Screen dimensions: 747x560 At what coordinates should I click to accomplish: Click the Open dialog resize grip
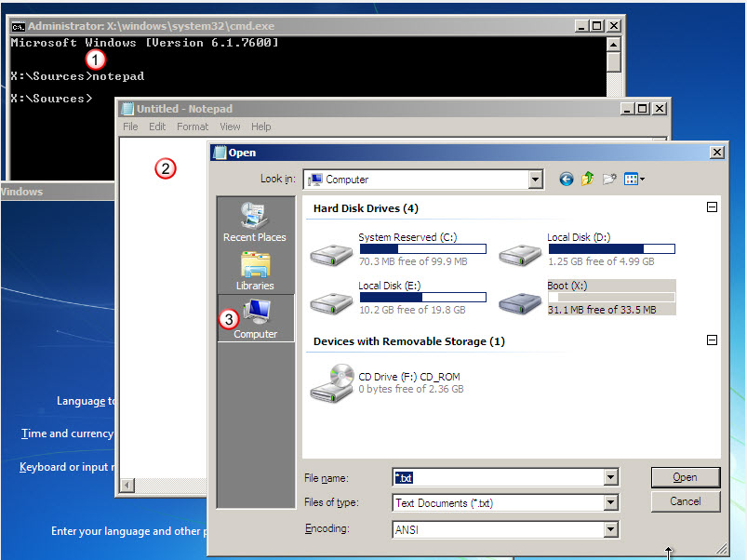pyautogui.click(x=722, y=549)
